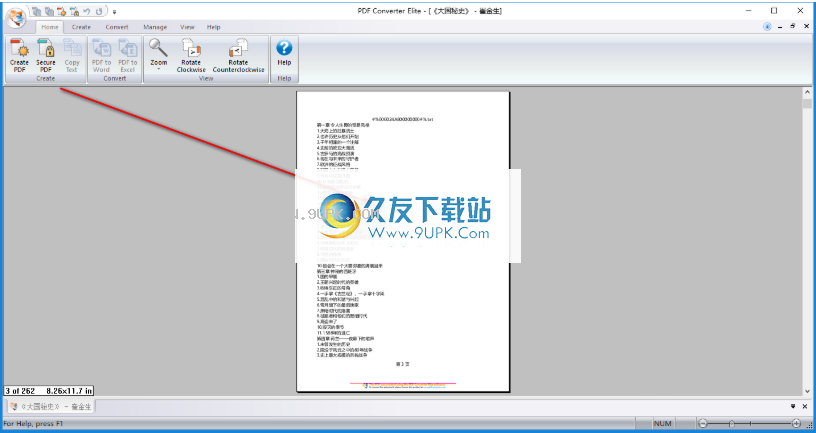Click the blue round style icon near ribbon right

click(x=767, y=27)
